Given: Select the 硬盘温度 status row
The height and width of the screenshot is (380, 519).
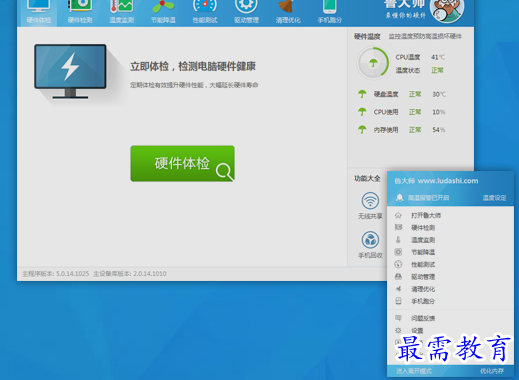Looking at the screenshot, I should coord(402,94).
